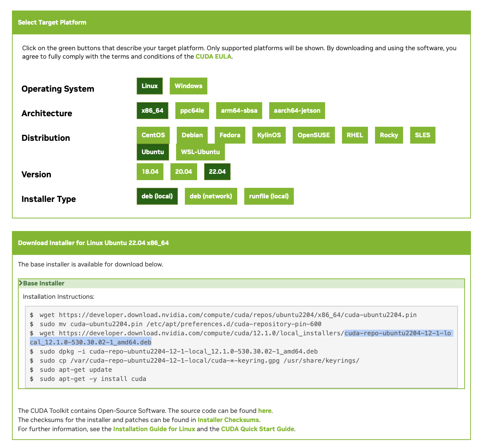Pick the CentOS distribution

pos(153,135)
